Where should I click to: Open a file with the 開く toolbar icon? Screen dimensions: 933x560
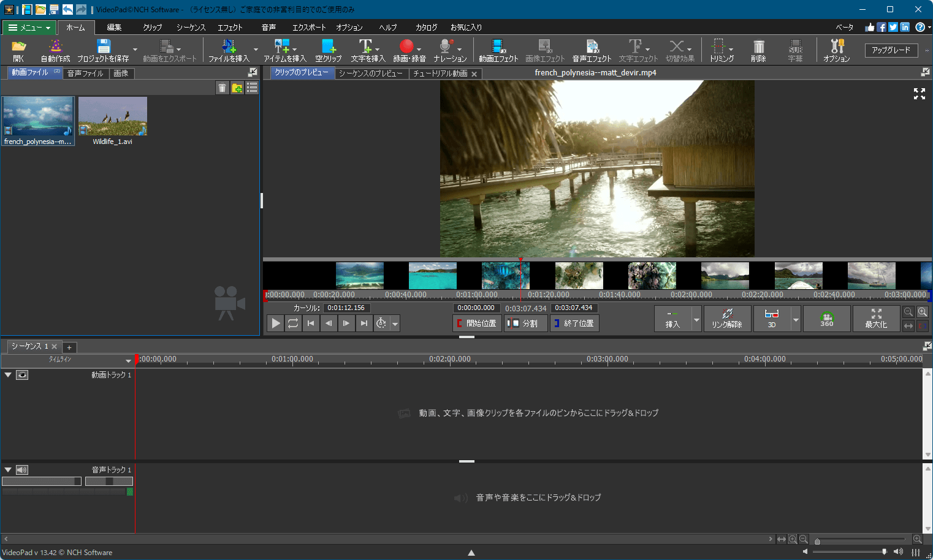coord(18,50)
